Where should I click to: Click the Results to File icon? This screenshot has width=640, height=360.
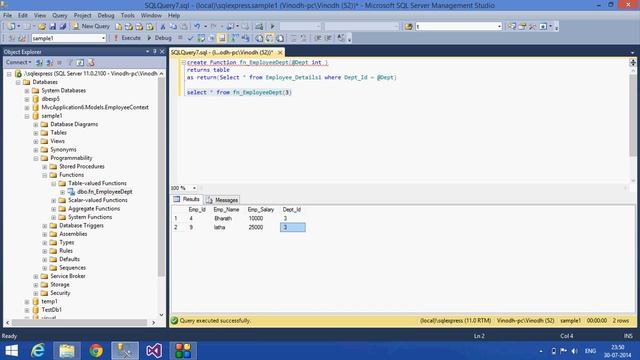click(280, 38)
